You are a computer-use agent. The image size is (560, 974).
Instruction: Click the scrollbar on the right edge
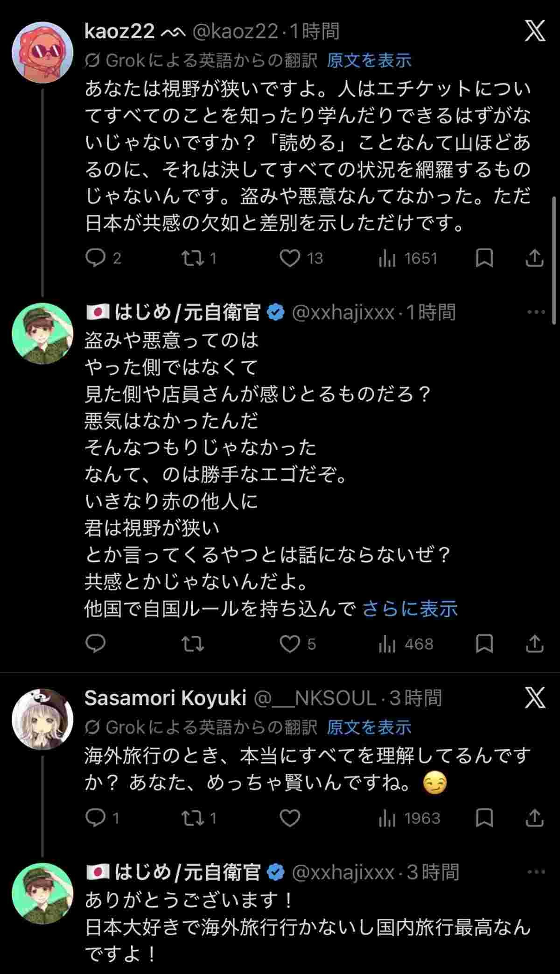[x=554, y=260]
